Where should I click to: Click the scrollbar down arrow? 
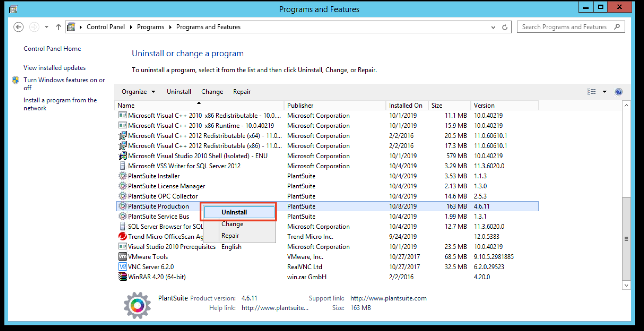pos(626,285)
